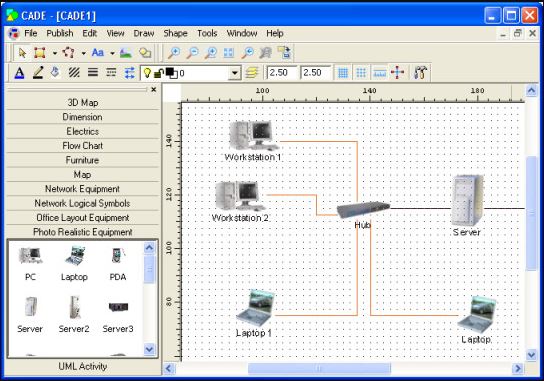Toggle the dotted grid snap button

point(361,73)
